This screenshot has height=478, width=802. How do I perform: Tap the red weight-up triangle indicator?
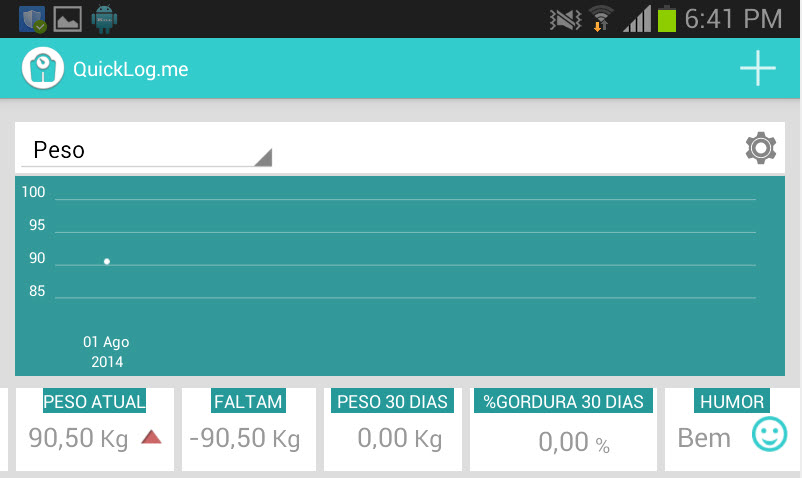tap(151, 436)
